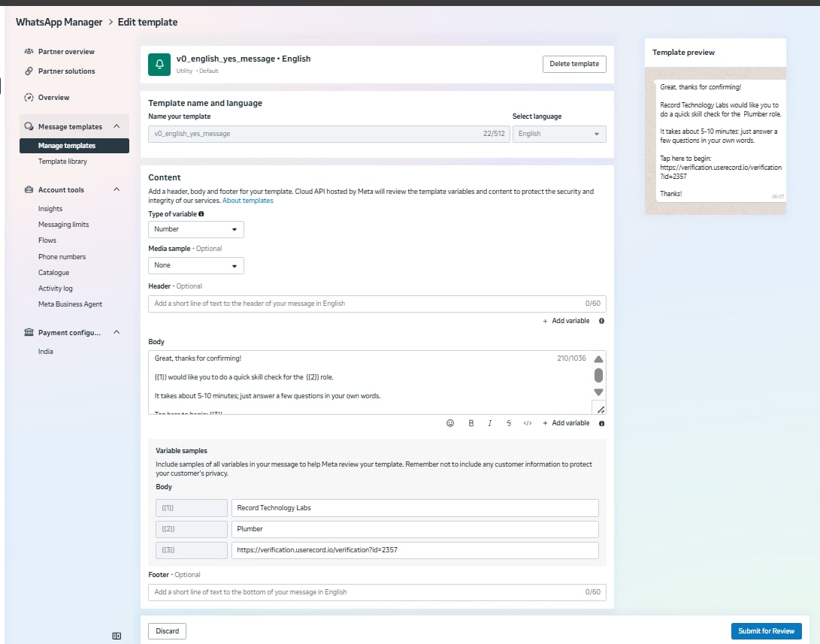820x644 pixels.
Task: Click Add variable under Header field
Action: click(567, 321)
